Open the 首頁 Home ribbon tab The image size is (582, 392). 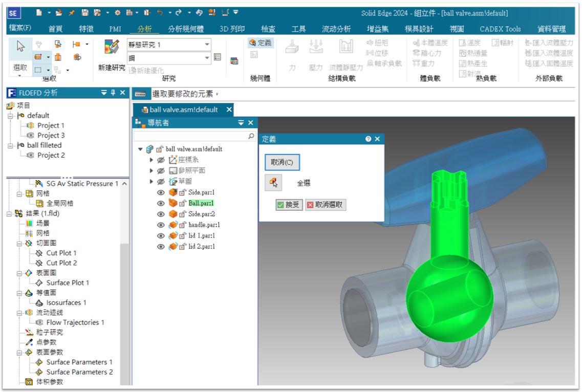point(56,29)
